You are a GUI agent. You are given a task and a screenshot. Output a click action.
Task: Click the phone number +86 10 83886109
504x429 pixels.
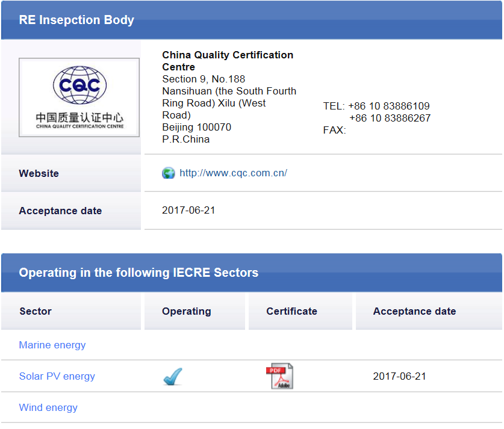(389, 106)
